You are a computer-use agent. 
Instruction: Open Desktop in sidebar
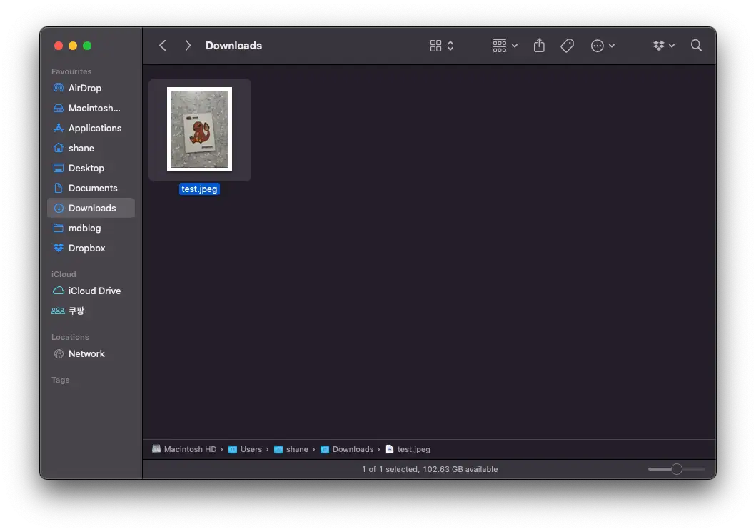click(91, 168)
